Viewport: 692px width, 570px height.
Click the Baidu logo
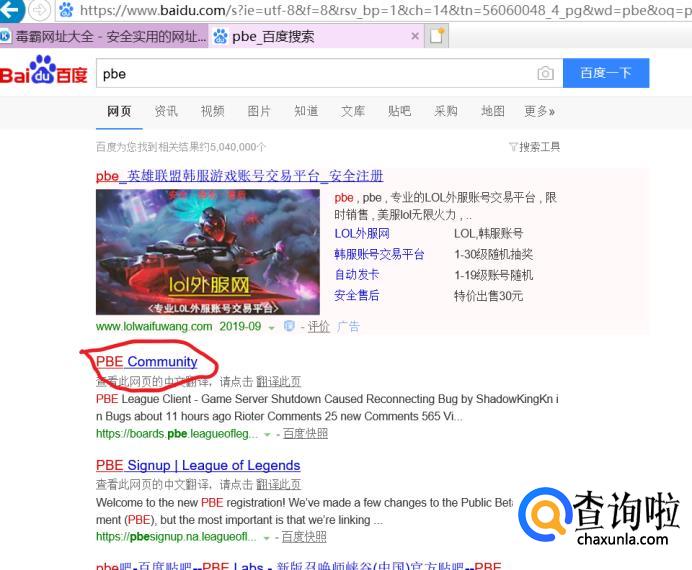point(43,71)
